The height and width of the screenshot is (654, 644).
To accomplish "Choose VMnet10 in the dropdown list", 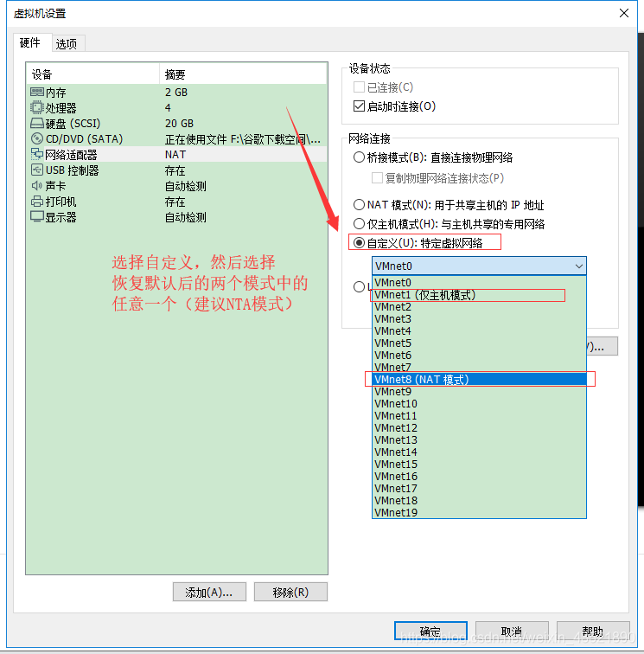I will (x=479, y=404).
